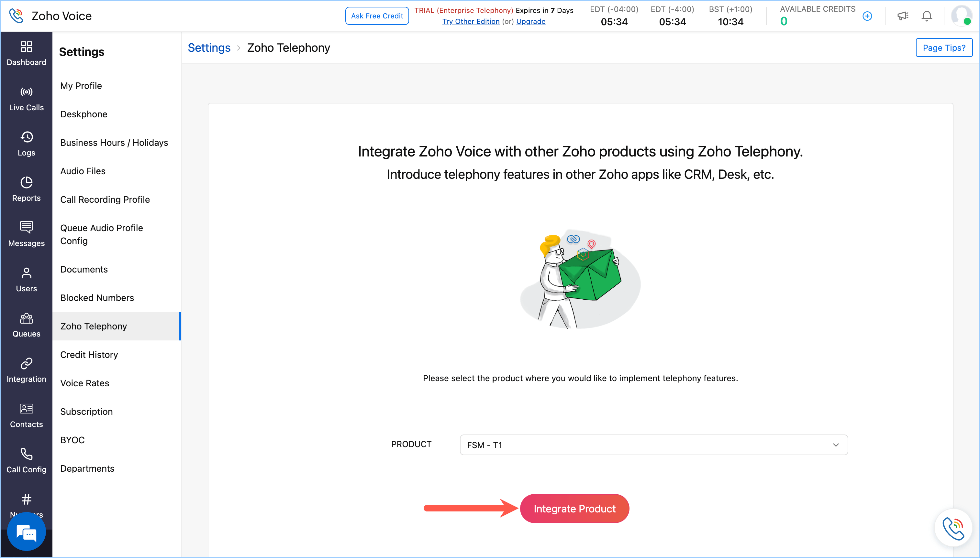The height and width of the screenshot is (558, 980).
Task: Go to Live Calls view
Action: tap(26, 99)
